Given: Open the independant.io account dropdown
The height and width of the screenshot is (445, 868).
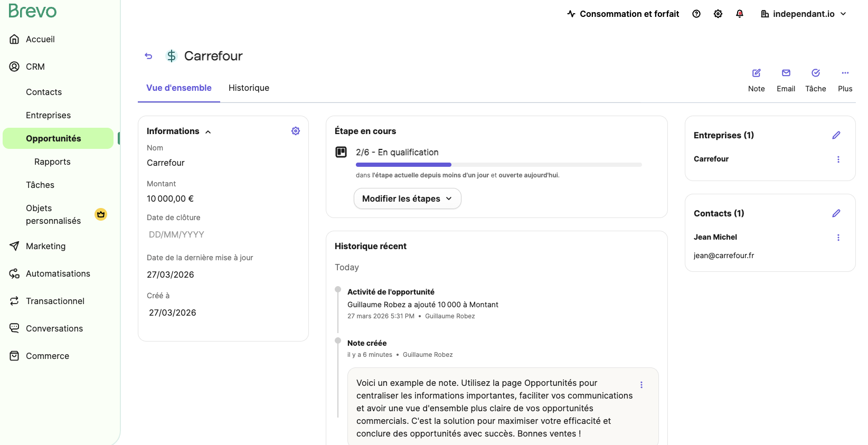Looking at the screenshot, I should click(x=804, y=14).
